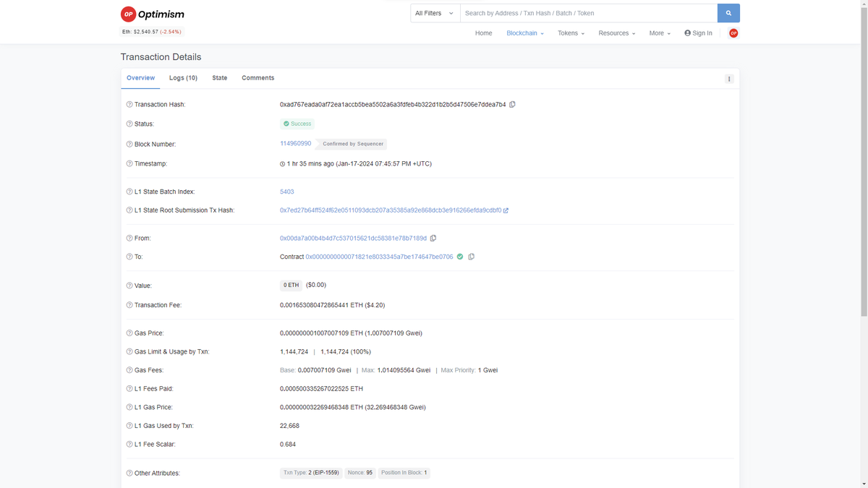Click the search magnifier button
Screen dimensions: 868x488
pos(728,12)
